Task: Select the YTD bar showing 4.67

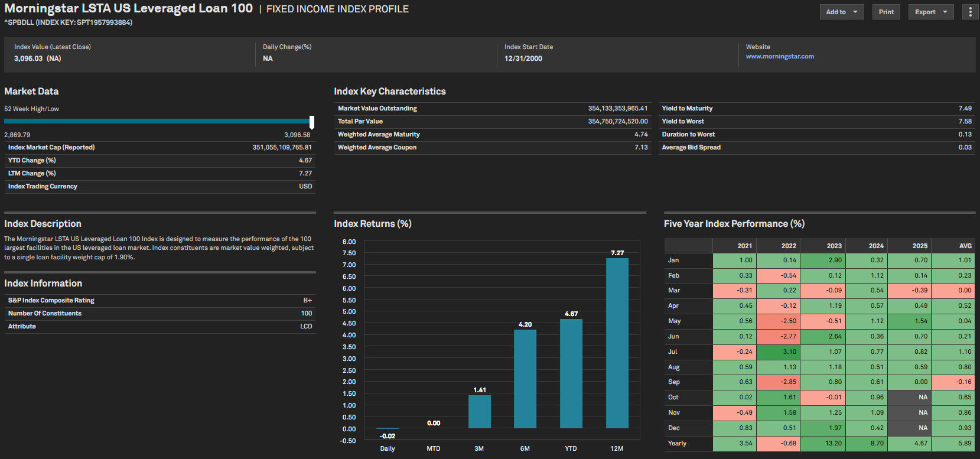Action: [x=571, y=373]
